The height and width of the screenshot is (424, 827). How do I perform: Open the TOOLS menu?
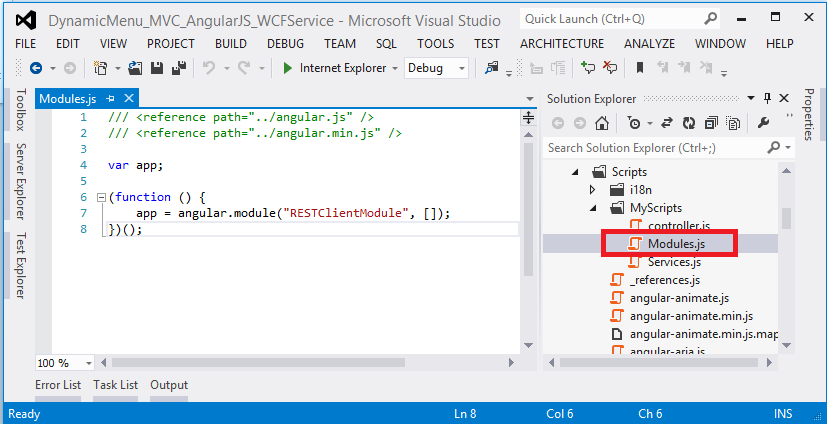pos(436,44)
